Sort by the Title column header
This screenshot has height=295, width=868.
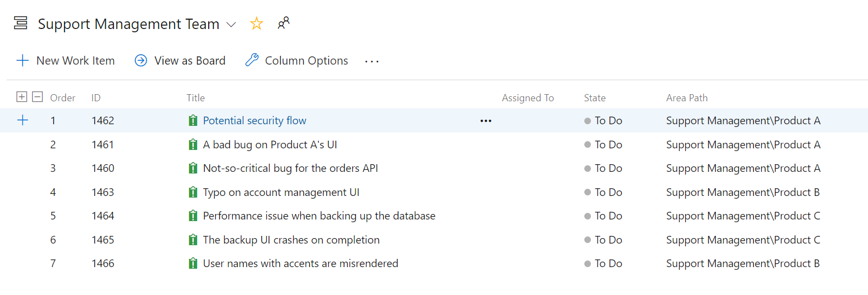(196, 98)
